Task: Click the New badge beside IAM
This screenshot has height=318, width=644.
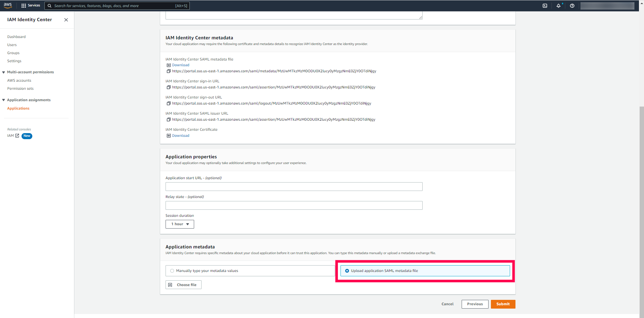Action: coord(27,136)
